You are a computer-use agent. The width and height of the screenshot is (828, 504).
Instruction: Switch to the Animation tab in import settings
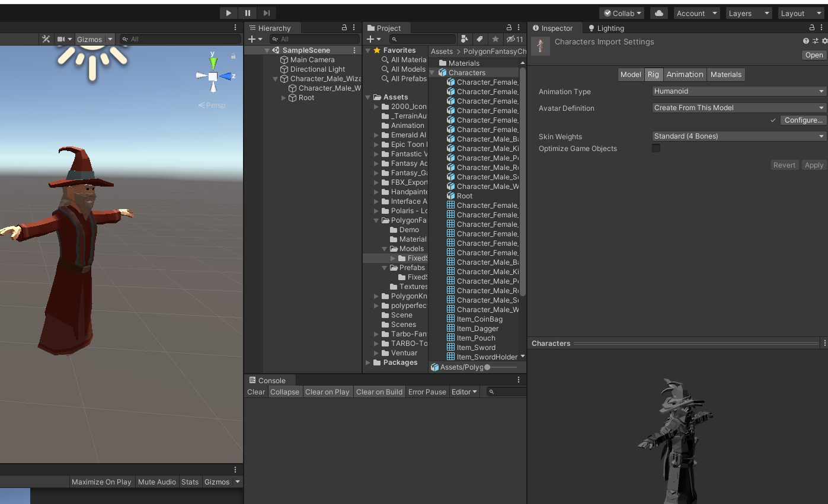685,74
